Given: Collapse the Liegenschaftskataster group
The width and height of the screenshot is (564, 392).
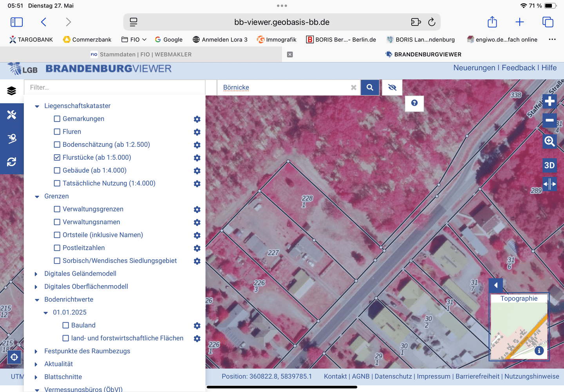Looking at the screenshot, I should [x=37, y=106].
